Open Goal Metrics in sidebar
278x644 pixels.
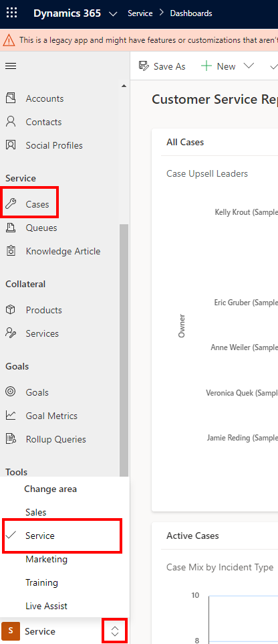(51, 416)
